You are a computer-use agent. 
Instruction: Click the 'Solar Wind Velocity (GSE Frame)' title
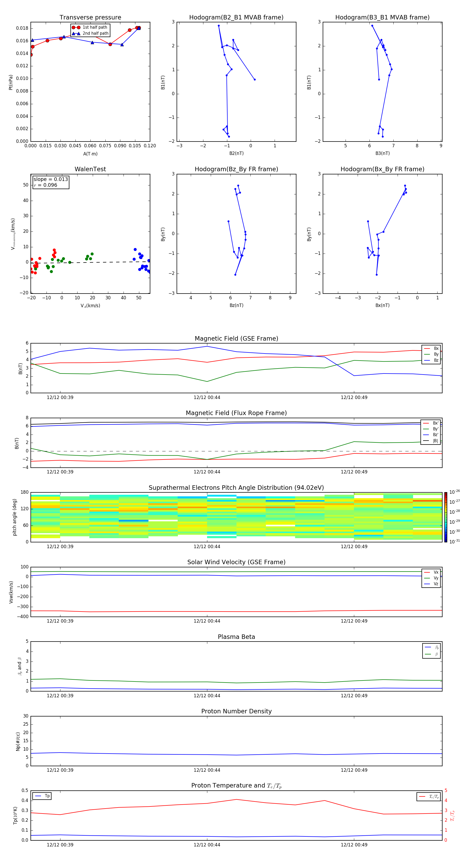[x=236, y=562]
